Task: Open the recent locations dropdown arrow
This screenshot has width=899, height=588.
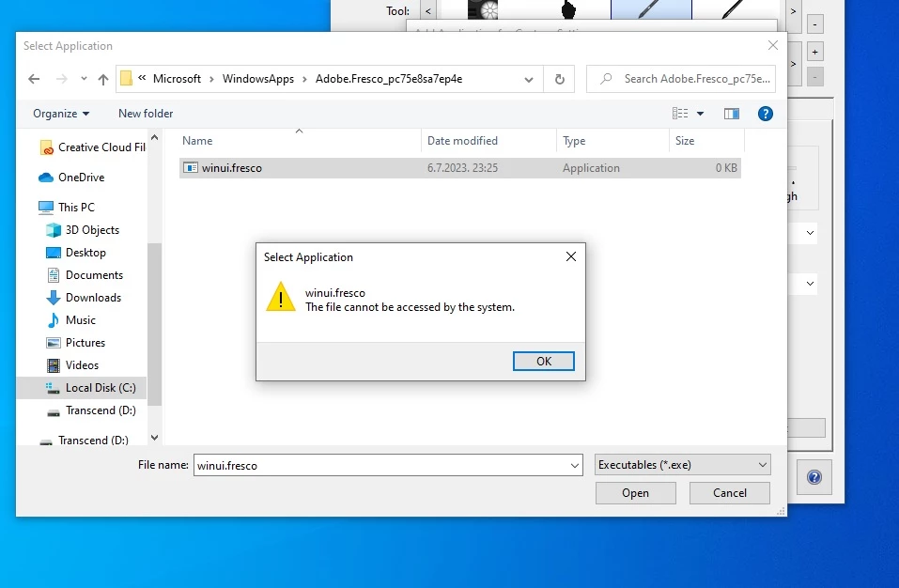Action: [84, 79]
